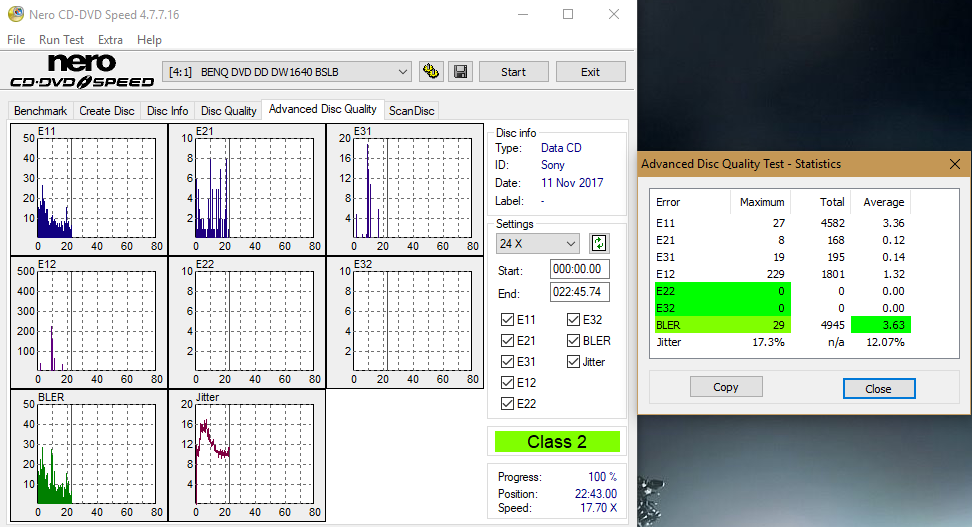Open the Run Test menu
The image size is (972, 527).
pos(61,40)
